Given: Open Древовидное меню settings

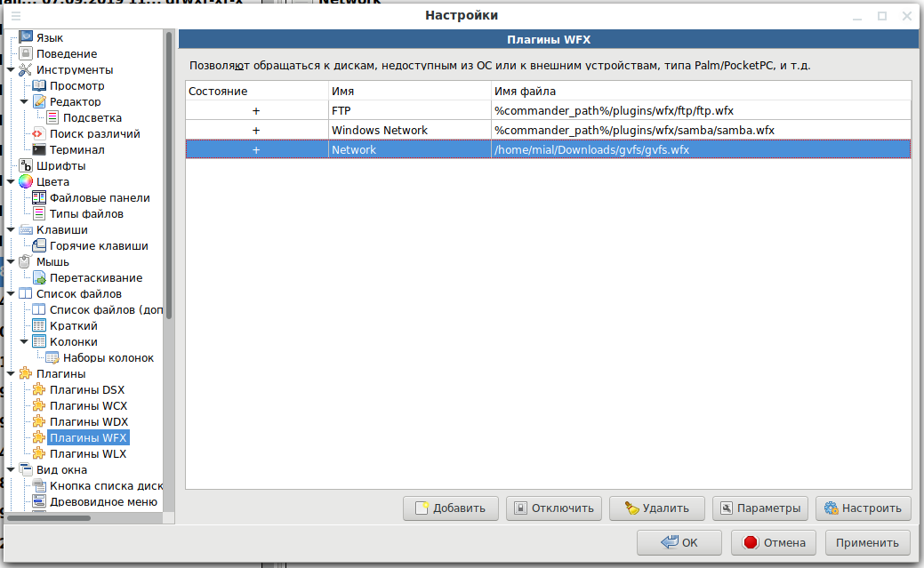Looking at the screenshot, I should (103, 502).
